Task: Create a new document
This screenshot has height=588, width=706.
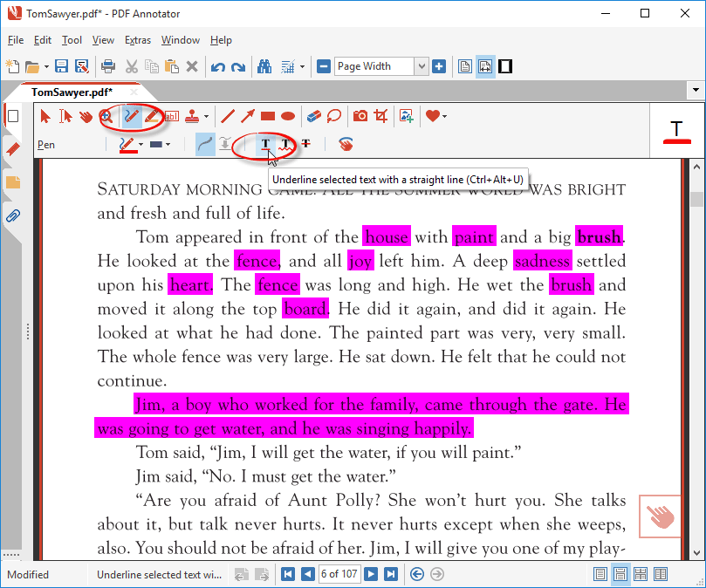Action: [12, 66]
